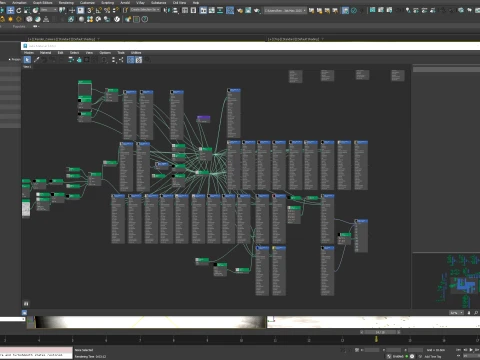This screenshot has height=360, width=480.
Task: Open the Graph Editors menu
Action: (x=43, y=3)
